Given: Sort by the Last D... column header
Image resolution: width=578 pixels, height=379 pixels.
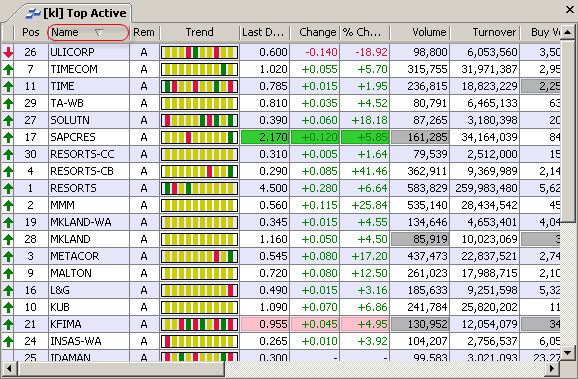Looking at the screenshot, I should coord(264,32).
